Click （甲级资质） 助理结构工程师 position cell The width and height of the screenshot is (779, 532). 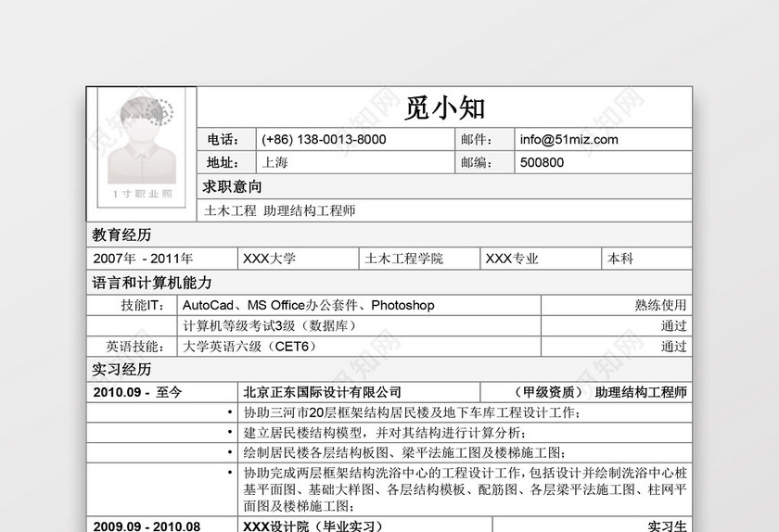click(x=586, y=392)
